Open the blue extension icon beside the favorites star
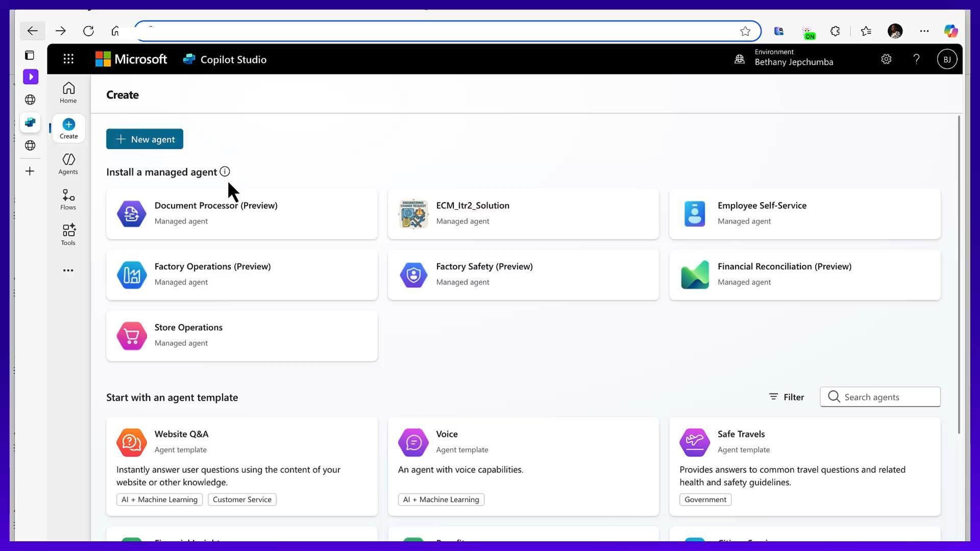The image size is (980, 551). pos(778,31)
